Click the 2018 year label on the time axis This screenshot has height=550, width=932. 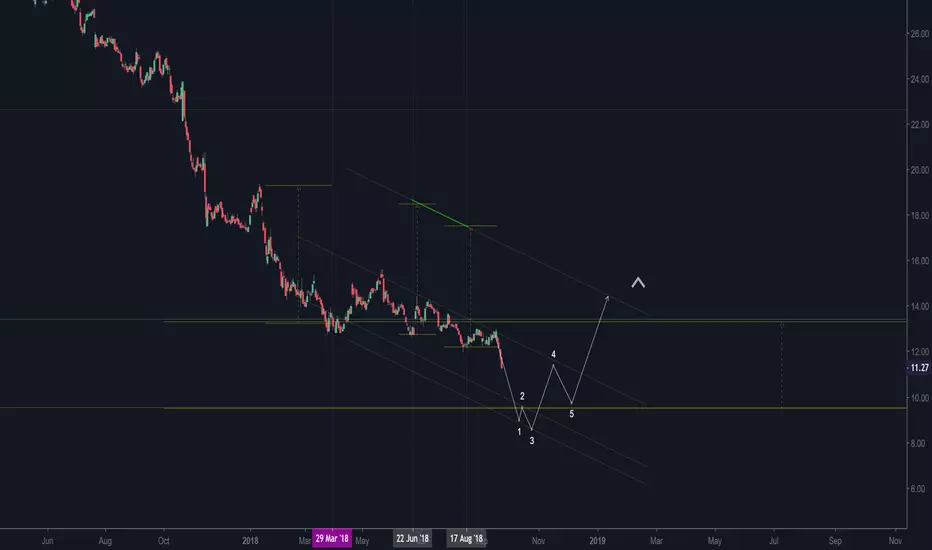[250, 540]
